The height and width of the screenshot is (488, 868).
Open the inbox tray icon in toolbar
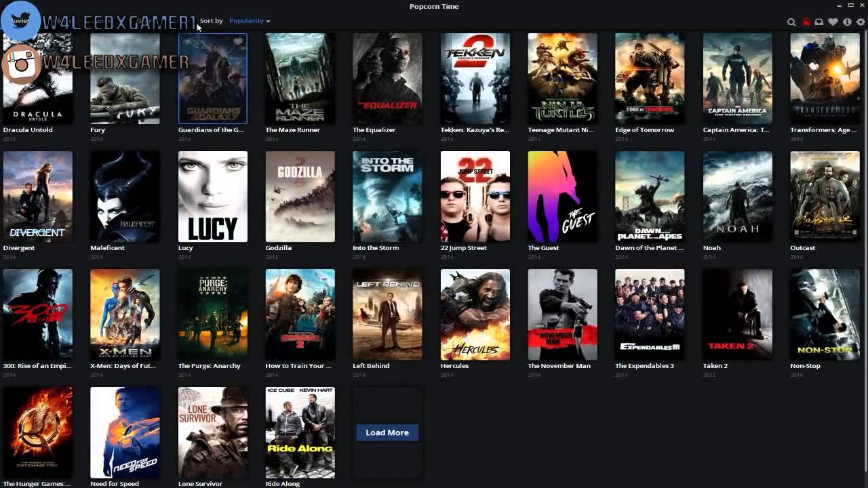[x=819, y=22]
